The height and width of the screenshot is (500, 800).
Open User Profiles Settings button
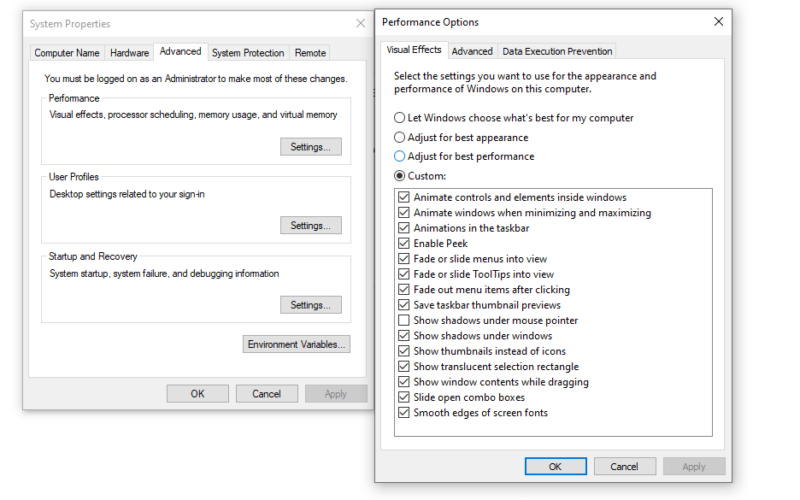tap(311, 226)
